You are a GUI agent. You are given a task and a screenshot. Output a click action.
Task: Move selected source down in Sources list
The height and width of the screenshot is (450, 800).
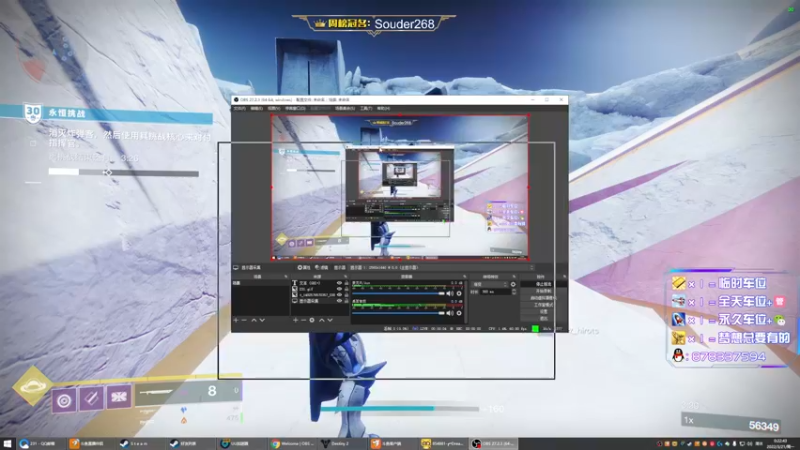330,320
